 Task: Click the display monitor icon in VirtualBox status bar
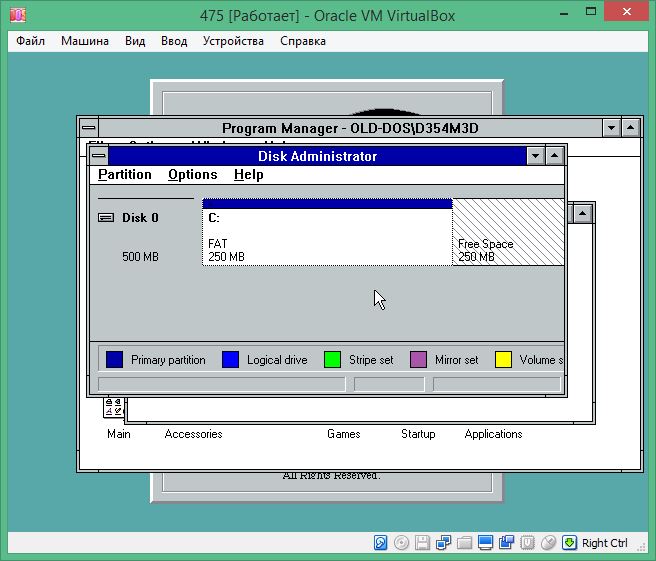[485, 543]
